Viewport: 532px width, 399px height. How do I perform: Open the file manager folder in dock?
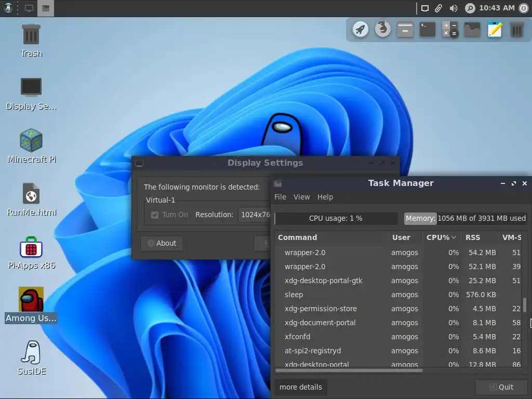pos(472,30)
